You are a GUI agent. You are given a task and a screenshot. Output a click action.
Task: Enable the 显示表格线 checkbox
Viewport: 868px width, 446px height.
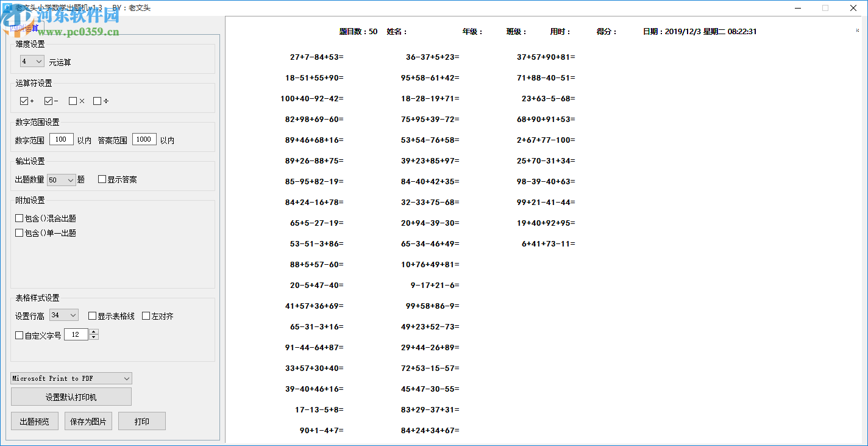point(92,316)
